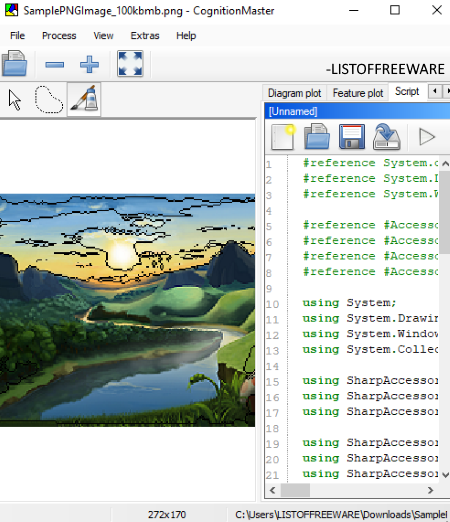
Task: Switch to the Diagram plot tab
Action: (x=294, y=93)
